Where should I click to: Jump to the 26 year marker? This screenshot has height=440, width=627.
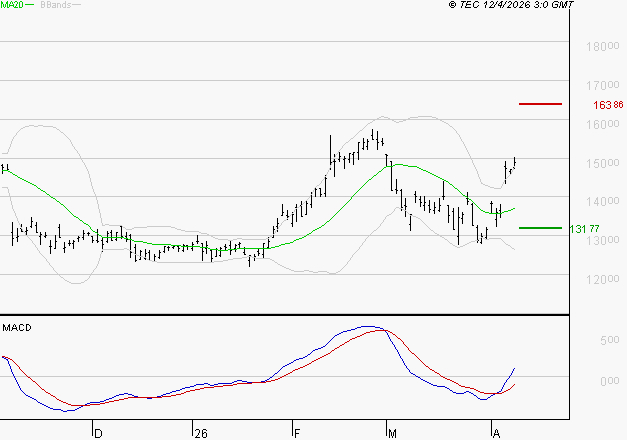200,433
